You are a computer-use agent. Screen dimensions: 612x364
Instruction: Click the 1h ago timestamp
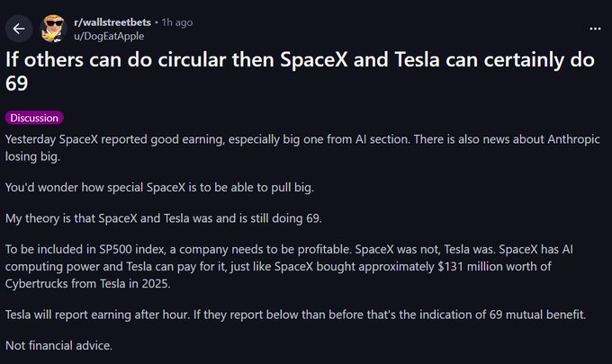tap(177, 22)
